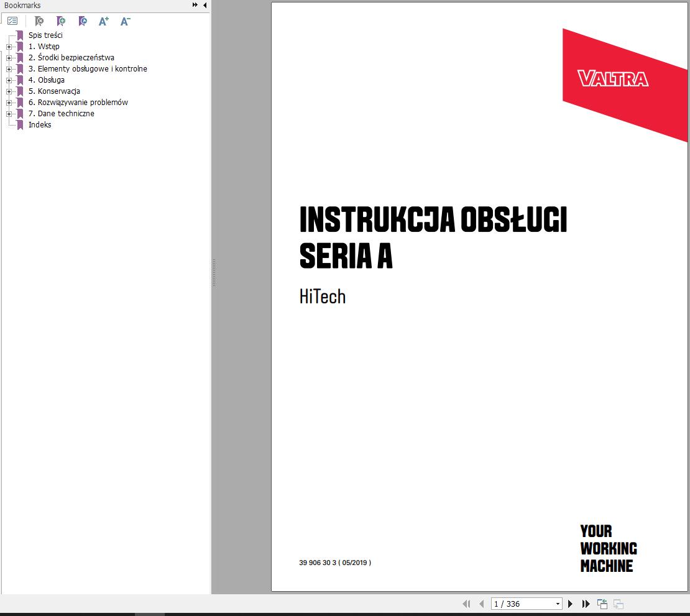The height and width of the screenshot is (616, 690).
Task: Open the bookmarks options menu icon
Action: pos(12,21)
